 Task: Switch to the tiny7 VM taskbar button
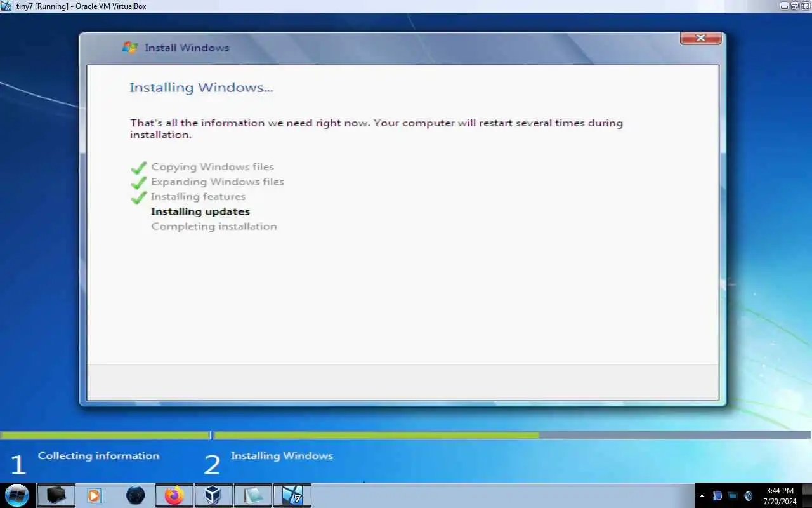pyautogui.click(x=292, y=495)
